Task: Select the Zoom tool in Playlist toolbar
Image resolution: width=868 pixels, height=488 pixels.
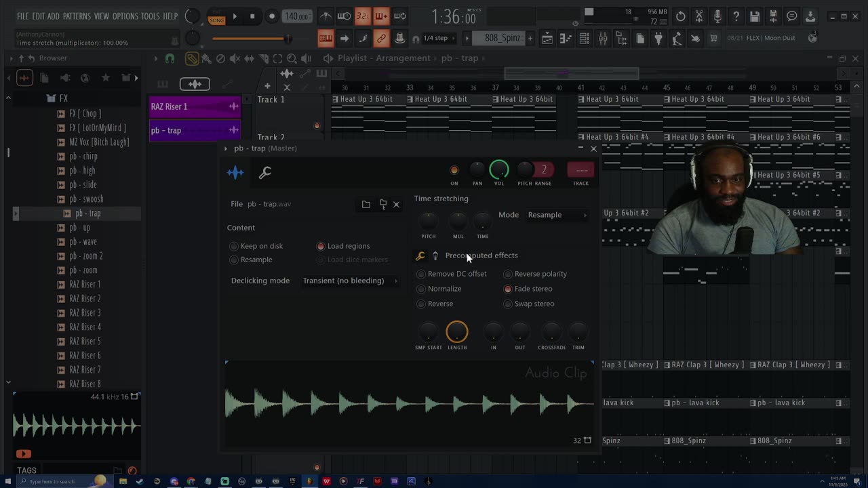Action: click(x=292, y=59)
